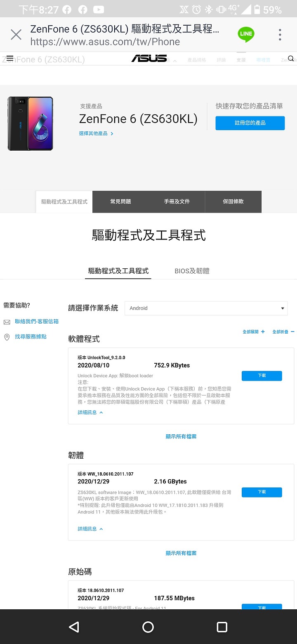The height and width of the screenshot is (644, 297).
Task: Switch to the 手冊及文件 tab
Action: 177,201
